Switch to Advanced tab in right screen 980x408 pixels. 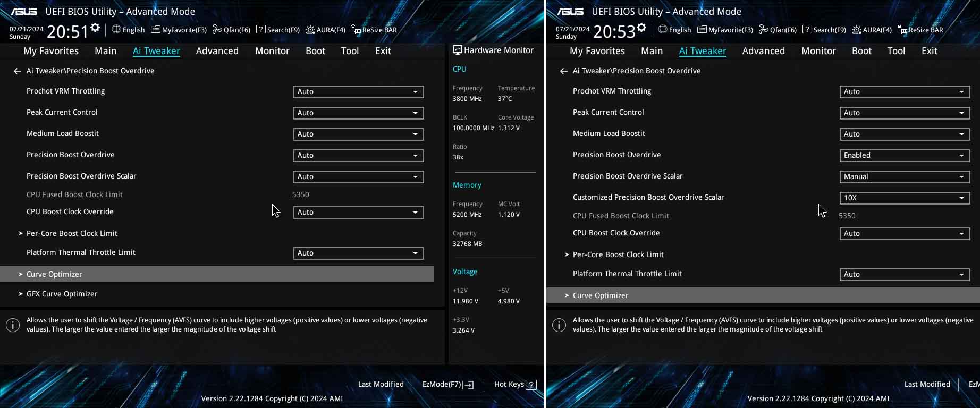pos(764,51)
